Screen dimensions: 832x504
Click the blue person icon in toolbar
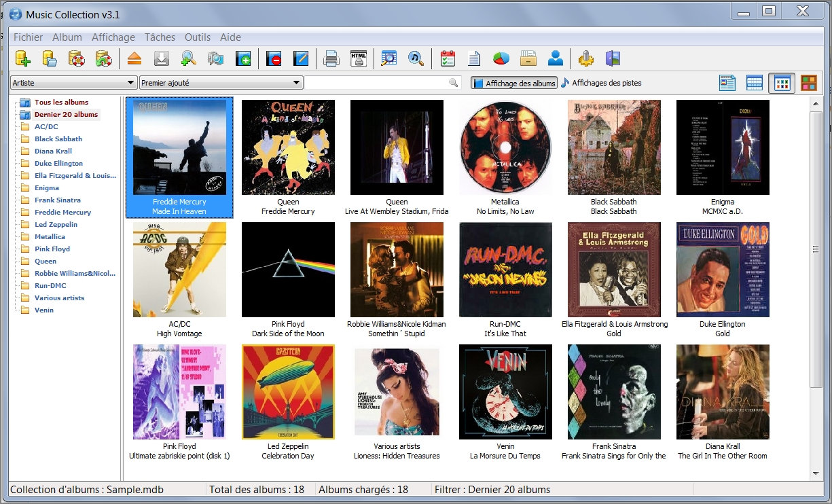coord(555,58)
